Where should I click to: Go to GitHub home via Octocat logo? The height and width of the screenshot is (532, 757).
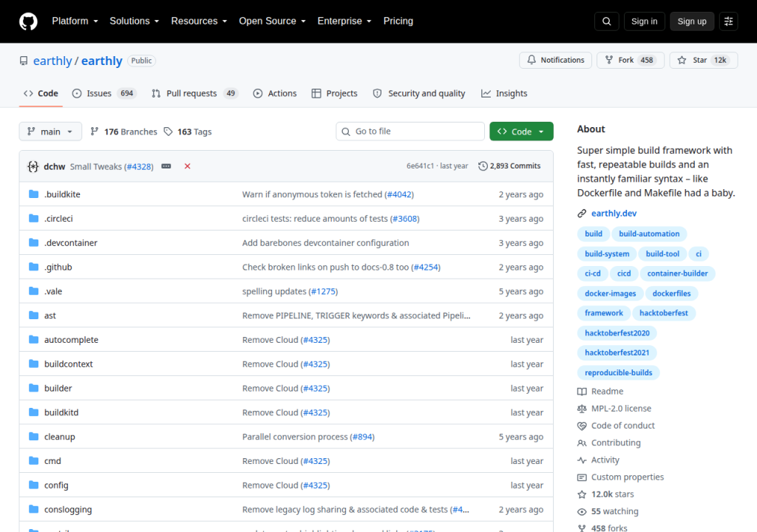28,21
